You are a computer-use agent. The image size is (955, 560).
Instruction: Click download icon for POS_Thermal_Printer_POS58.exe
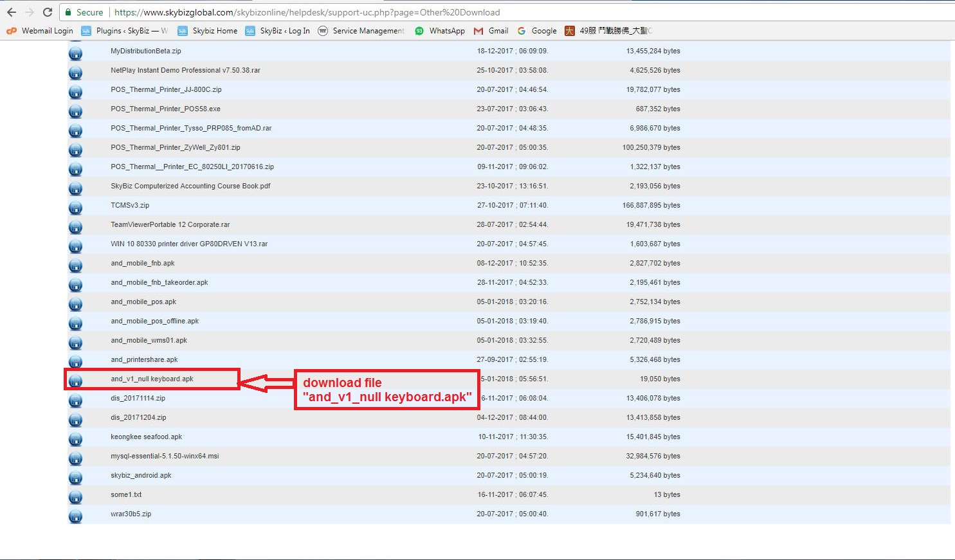tap(75, 111)
